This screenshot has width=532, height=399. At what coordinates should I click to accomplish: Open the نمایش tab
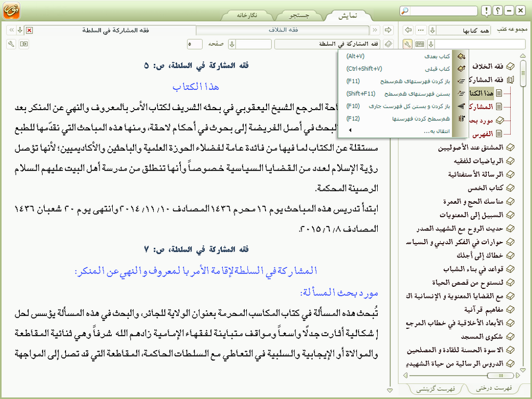tap(347, 15)
